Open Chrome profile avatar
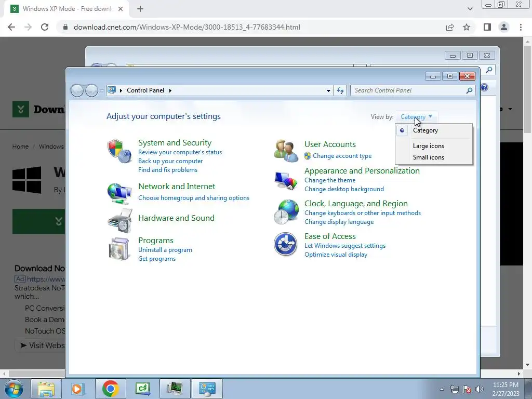The height and width of the screenshot is (399, 532). click(x=504, y=27)
